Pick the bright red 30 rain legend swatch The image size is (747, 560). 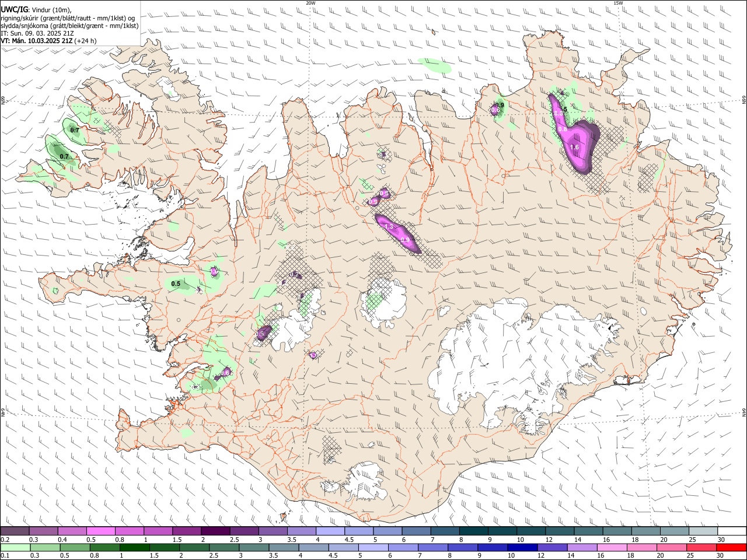tap(732, 547)
